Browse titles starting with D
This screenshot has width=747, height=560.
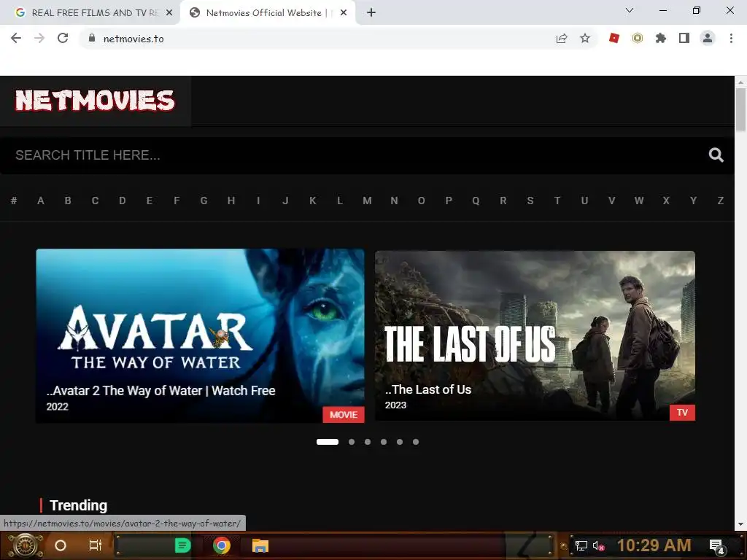click(123, 201)
